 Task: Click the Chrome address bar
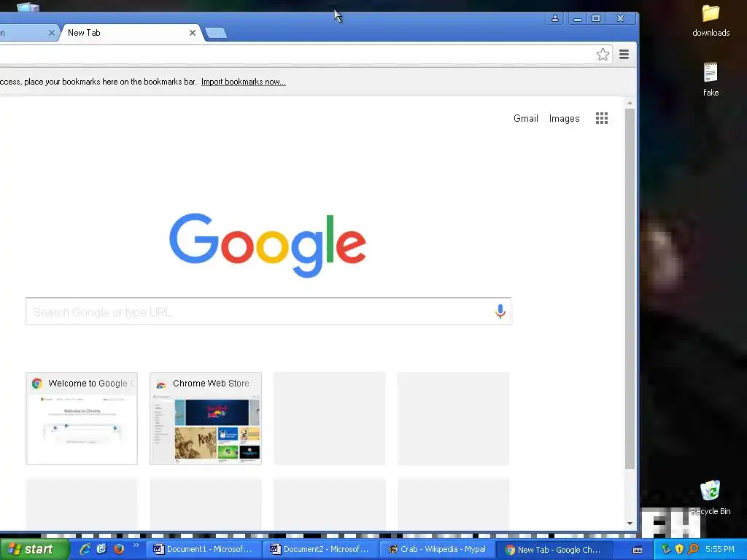[x=295, y=55]
